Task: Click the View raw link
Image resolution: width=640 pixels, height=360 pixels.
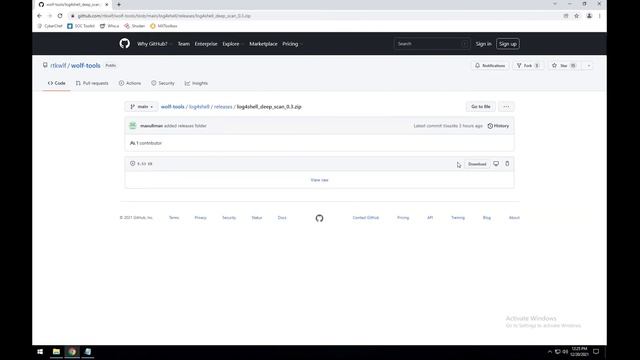Action: click(x=319, y=180)
